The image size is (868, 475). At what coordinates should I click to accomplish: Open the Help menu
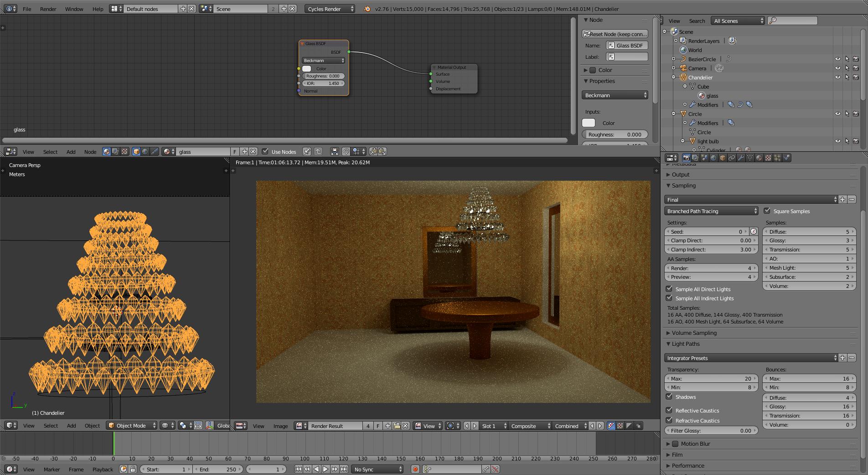coord(98,9)
